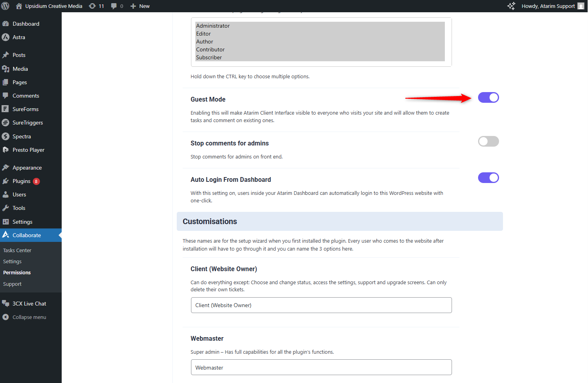Image resolution: width=588 pixels, height=383 pixels.
Task: Click the WordPress logo icon
Action: 6,6
